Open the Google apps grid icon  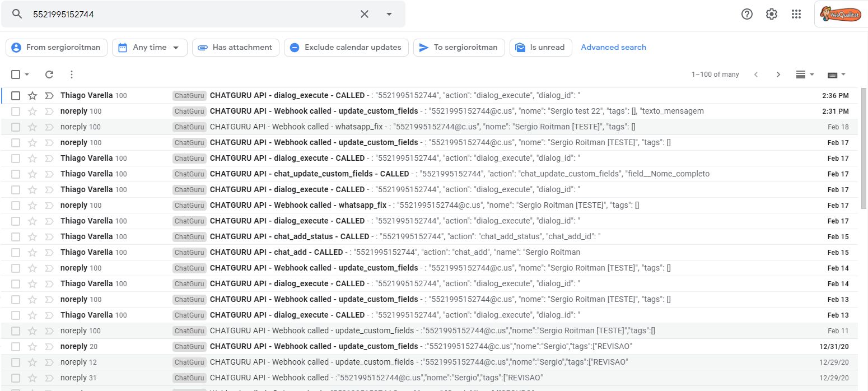(x=796, y=14)
